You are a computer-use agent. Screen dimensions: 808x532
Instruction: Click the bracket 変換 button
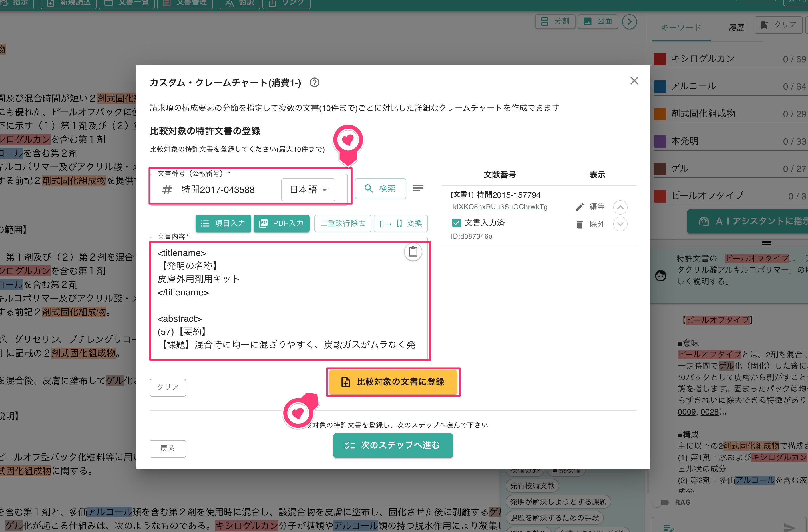coord(400,223)
